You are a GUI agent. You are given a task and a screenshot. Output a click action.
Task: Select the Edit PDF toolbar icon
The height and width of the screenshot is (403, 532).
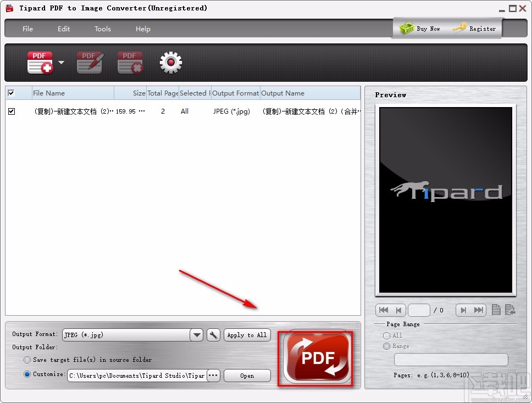click(89, 61)
